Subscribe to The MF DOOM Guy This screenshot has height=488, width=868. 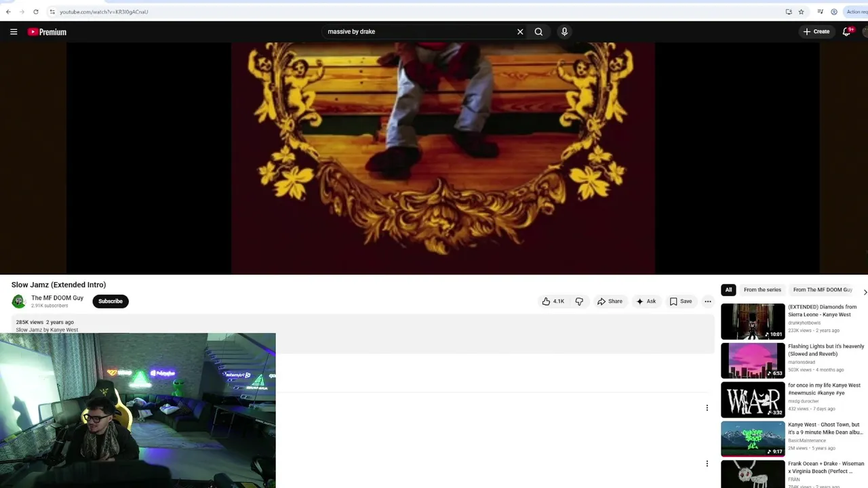(111, 302)
